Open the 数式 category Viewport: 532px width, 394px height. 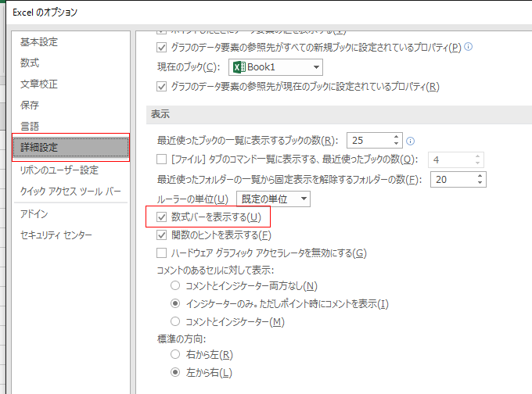tap(30, 63)
